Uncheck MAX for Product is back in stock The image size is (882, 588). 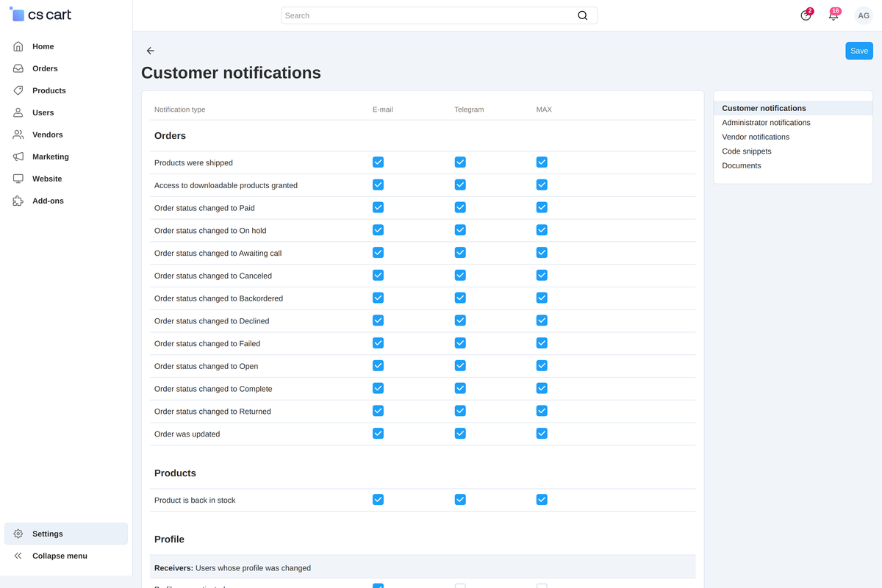(x=542, y=500)
